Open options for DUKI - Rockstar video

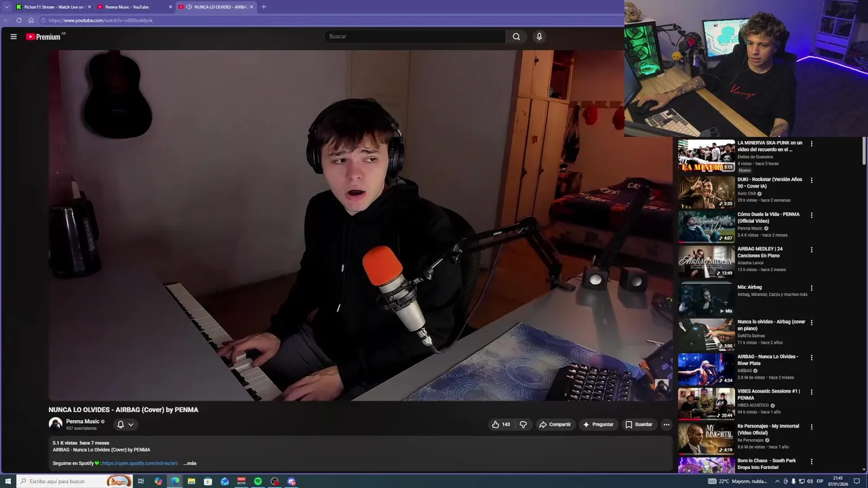point(811,180)
